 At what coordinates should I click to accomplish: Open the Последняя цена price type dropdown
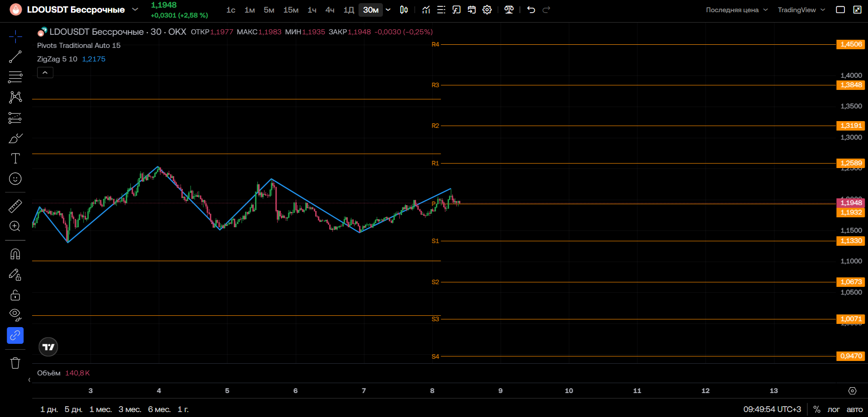pyautogui.click(x=737, y=10)
